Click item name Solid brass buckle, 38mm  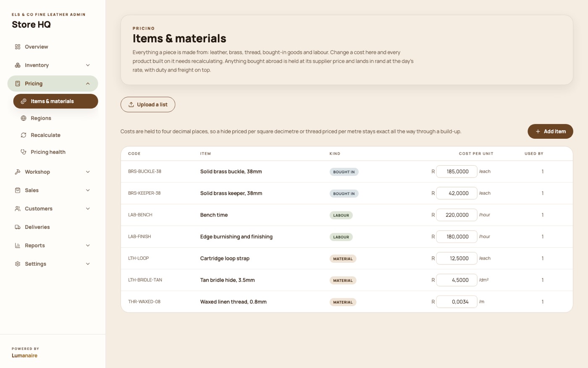(231, 172)
